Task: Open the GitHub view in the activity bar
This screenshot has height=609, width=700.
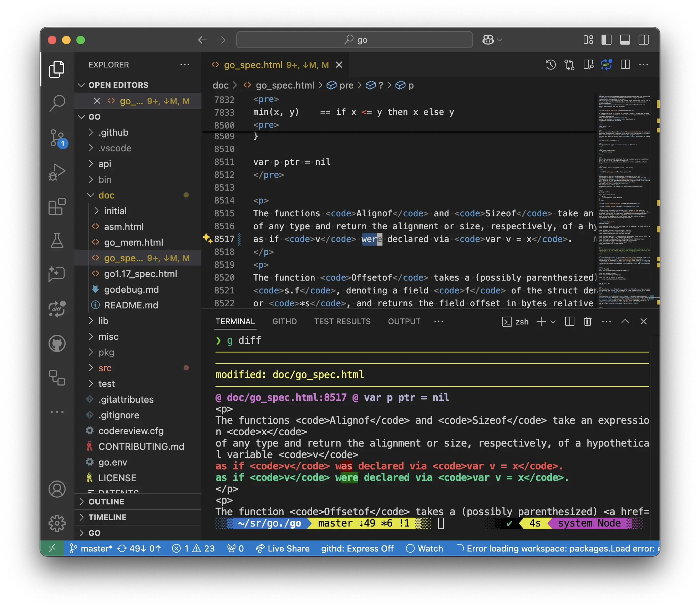Action: click(x=57, y=344)
